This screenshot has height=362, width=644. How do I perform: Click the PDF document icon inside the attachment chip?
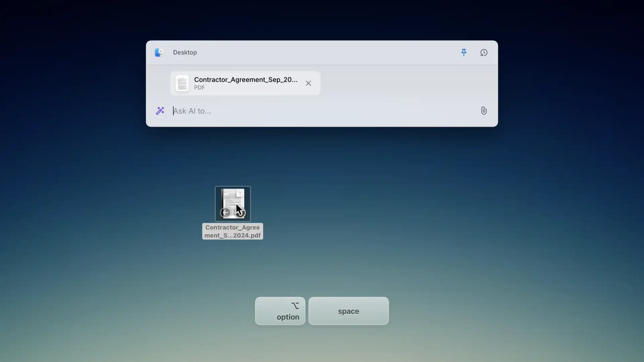pyautogui.click(x=181, y=83)
